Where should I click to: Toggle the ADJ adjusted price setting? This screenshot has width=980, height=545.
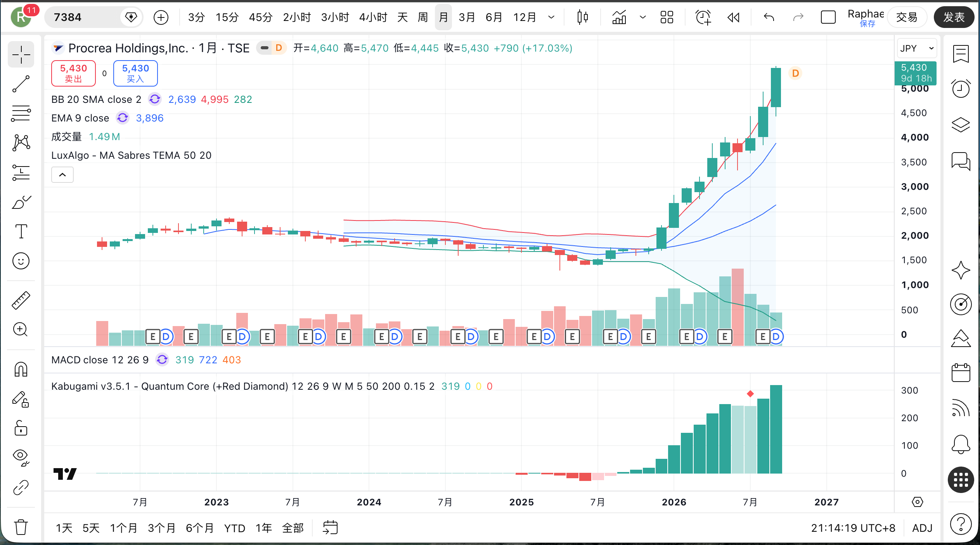click(x=922, y=528)
